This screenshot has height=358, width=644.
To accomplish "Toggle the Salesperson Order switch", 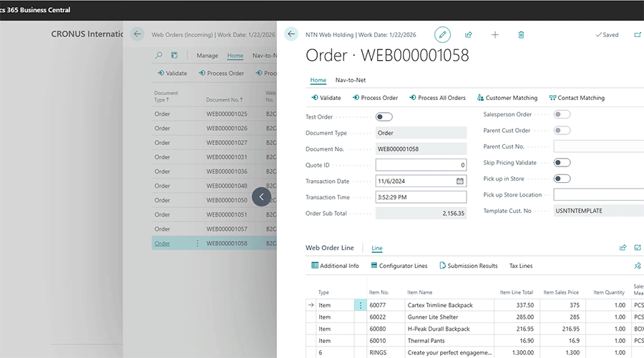I will pos(562,114).
